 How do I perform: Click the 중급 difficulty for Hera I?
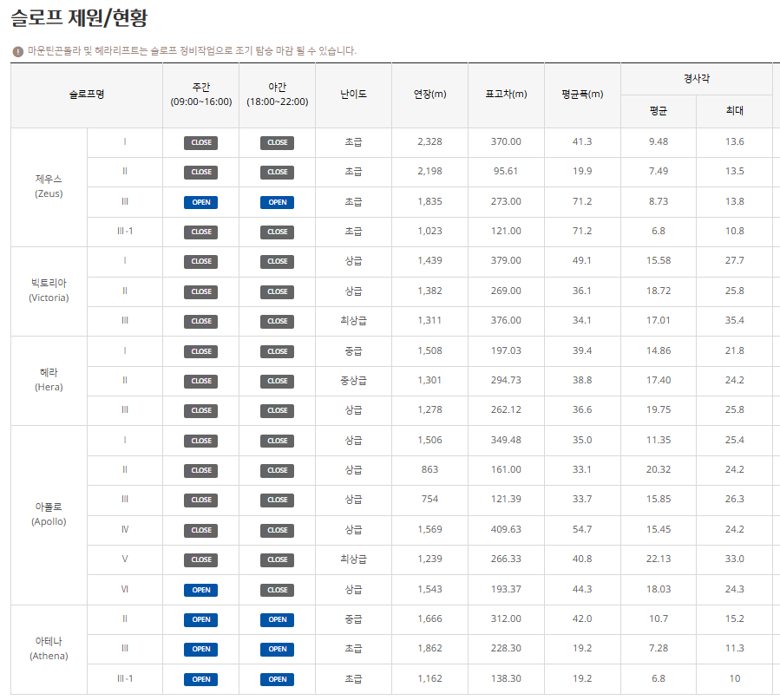point(353,351)
